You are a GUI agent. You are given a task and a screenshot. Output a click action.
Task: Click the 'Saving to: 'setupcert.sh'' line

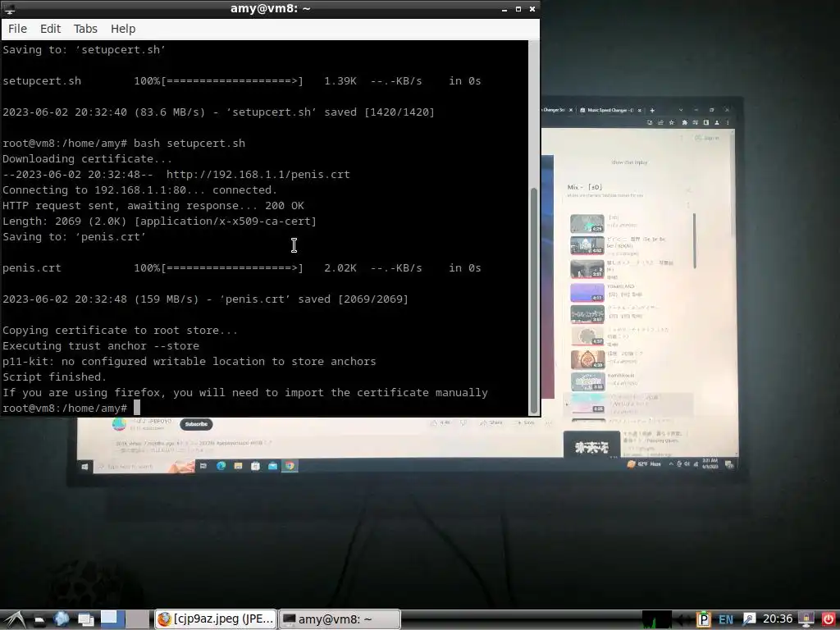[84, 50]
